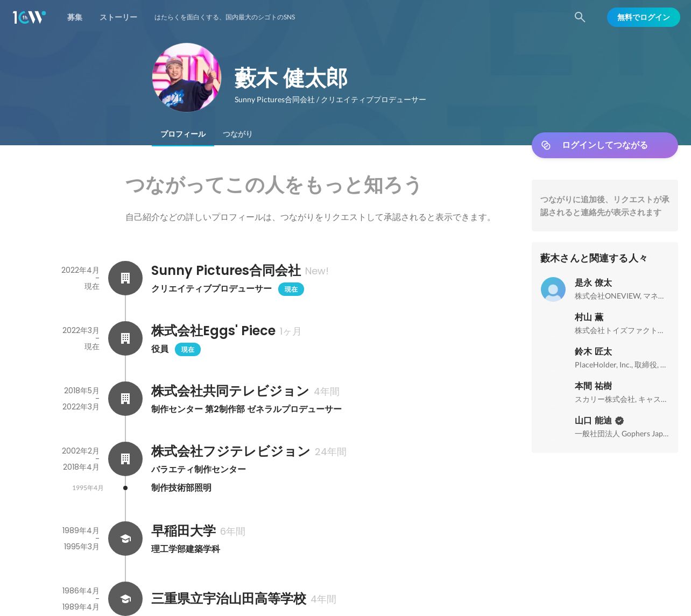691x616 pixels.
Task: Click the 現在 badge beside クリエイティブプロデューサー
Action: point(291,289)
